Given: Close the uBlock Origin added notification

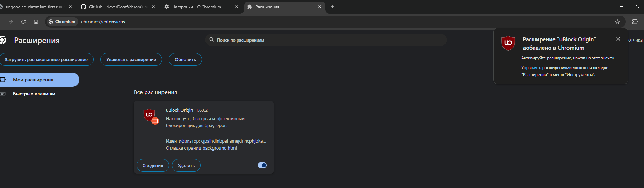Looking at the screenshot, I should click(618, 39).
